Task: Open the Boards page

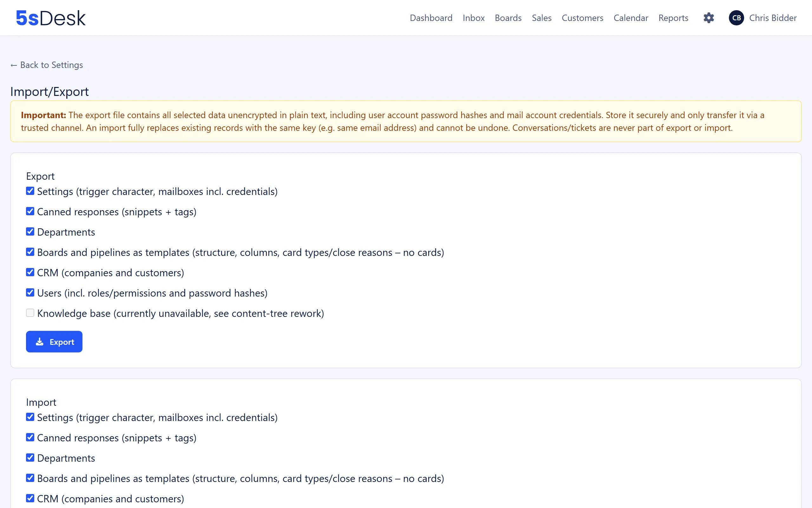Action: click(508, 18)
